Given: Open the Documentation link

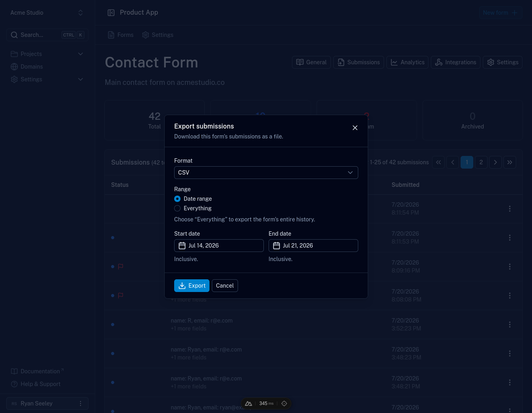Looking at the screenshot, I should pyautogui.click(x=37, y=371).
